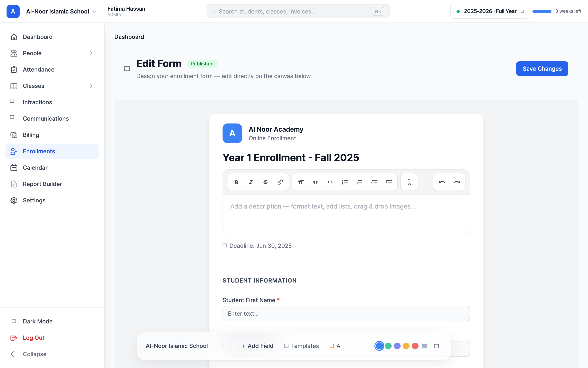Viewport: 588px width, 368px height.
Task: Open the Dashboard from the sidebar
Action: pos(52,37)
